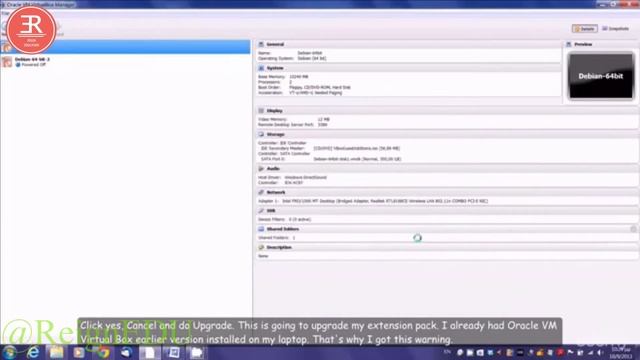Viewport: 640px width, 360px height.
Task: Click the Device Filters value text
Action: [x=300, y=219]
